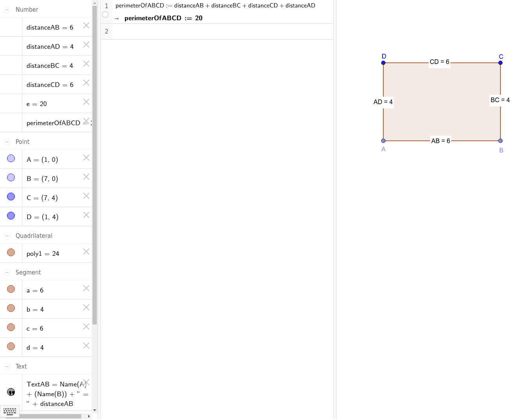Collapse the Segment category
The height and width of the screenshot is (420, 518).
7,273
